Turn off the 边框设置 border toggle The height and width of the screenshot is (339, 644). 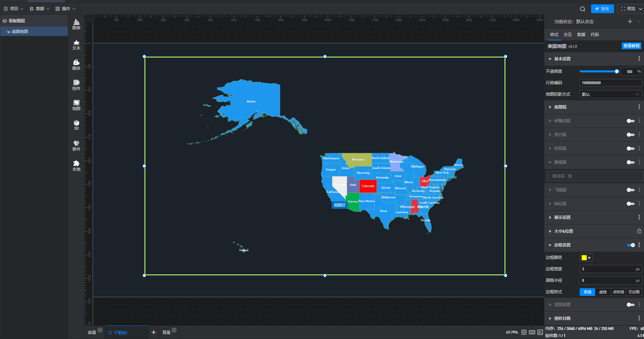coord(631,245)
